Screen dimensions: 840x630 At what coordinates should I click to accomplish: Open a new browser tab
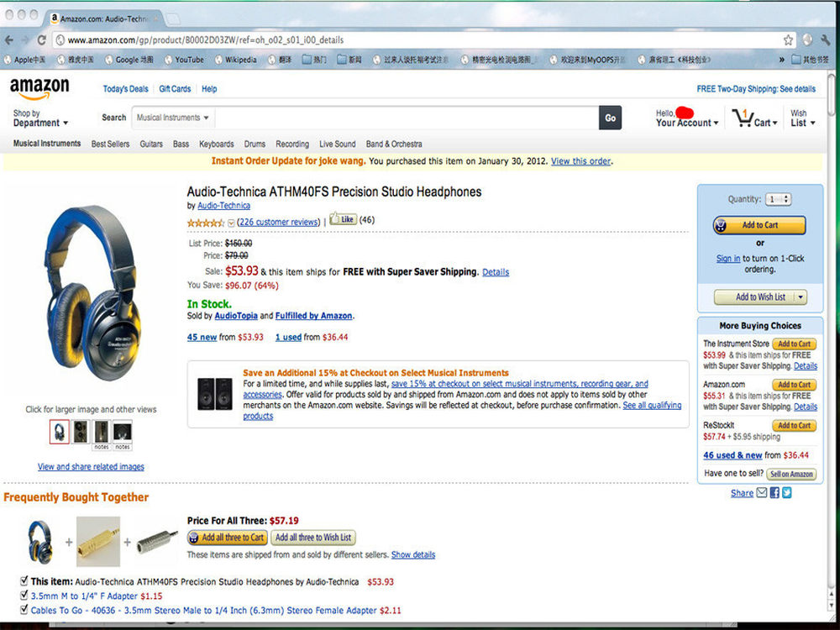[172, 19]
